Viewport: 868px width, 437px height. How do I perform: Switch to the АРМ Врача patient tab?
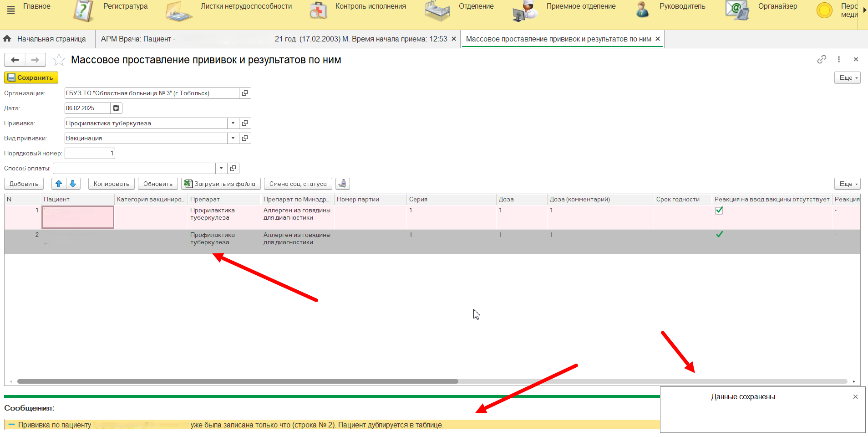tap(273, 39)
